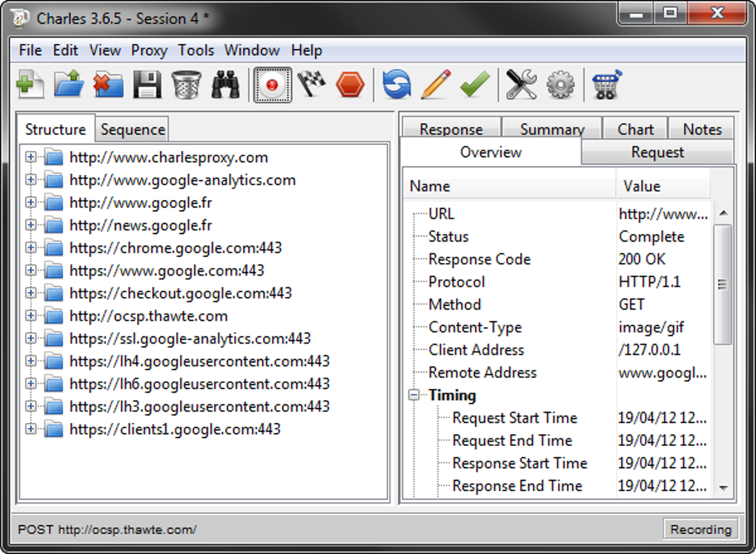Toggle throttling with the checkered flag icon
This screenshot has width=756, height=554.
pyautogui.click(x=311, y=84)
